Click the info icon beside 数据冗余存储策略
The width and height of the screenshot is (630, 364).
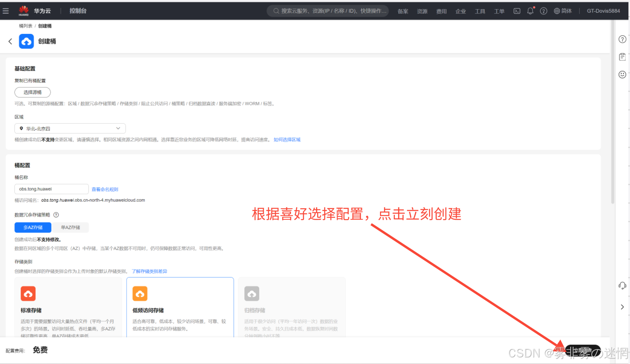click(x=56, y=215)
